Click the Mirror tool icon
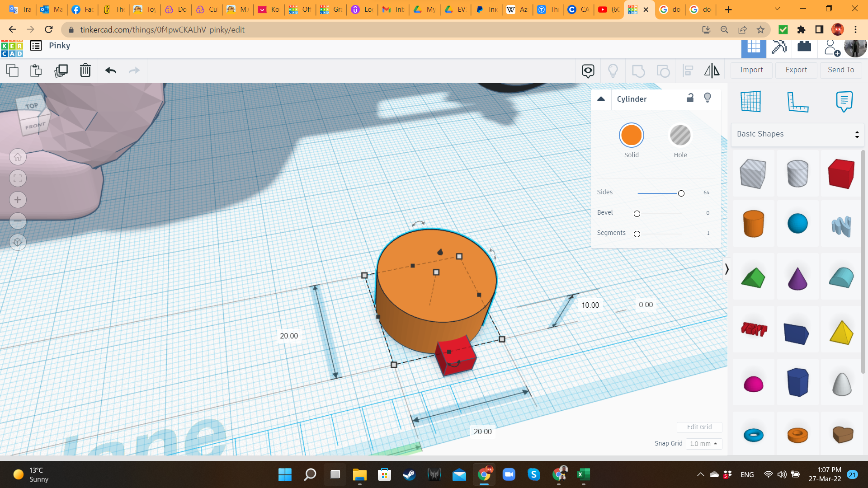Screen dimensions: 868x488 (712, 70)
